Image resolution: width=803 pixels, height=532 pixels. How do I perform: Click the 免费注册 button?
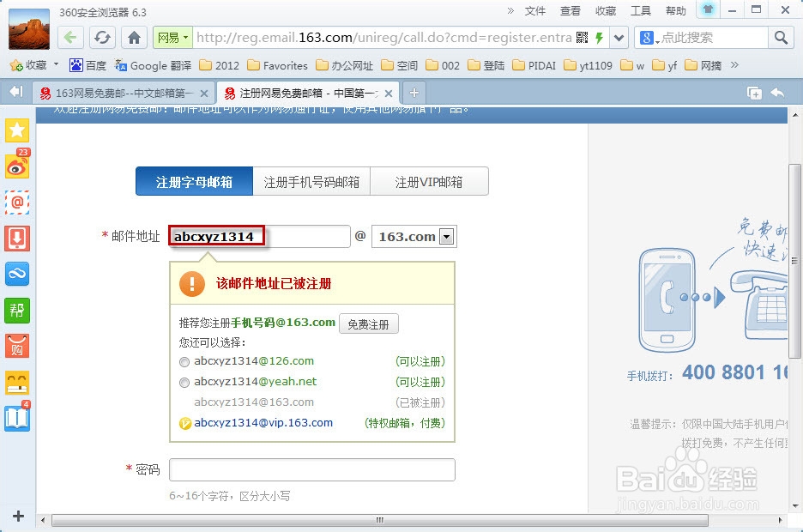(368, 324)
